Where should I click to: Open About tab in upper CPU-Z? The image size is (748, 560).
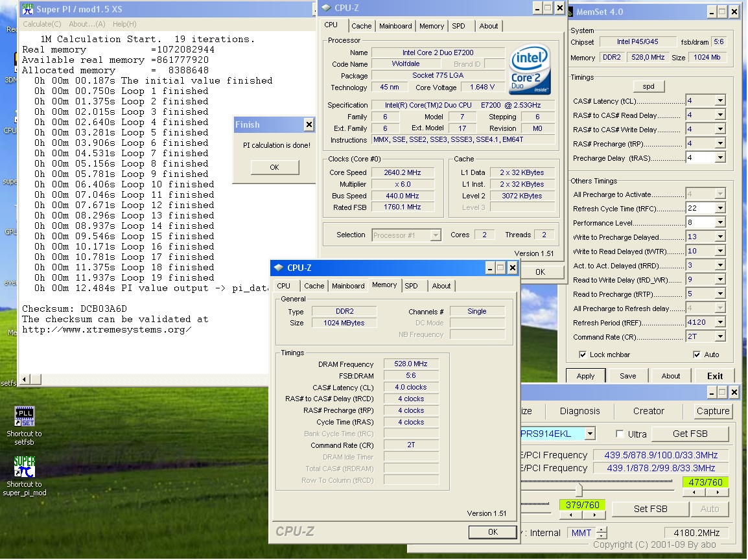[x=489, y=26]
